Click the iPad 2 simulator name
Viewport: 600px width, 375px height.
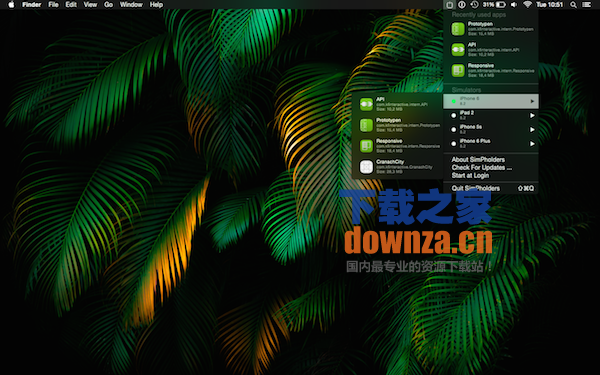[467, 112]
